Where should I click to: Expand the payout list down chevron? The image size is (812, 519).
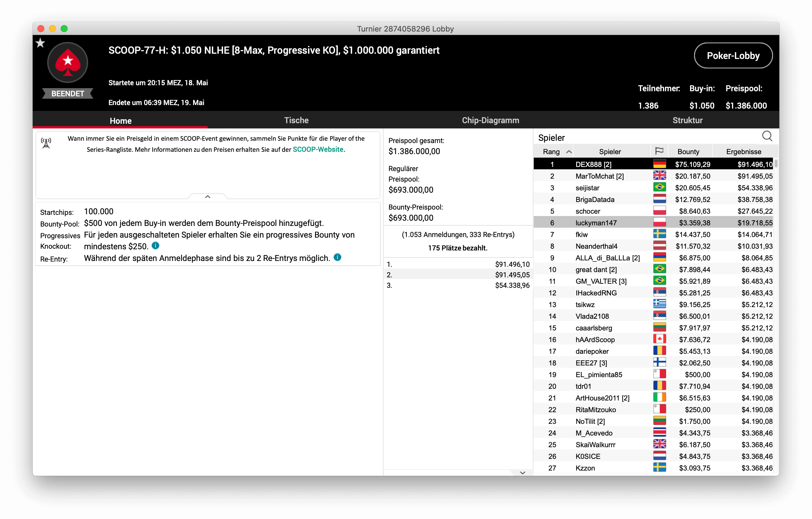[522, 472]
